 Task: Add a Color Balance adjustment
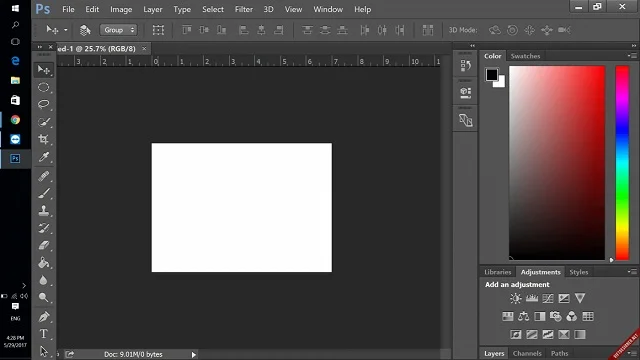[x=524, y=316]
